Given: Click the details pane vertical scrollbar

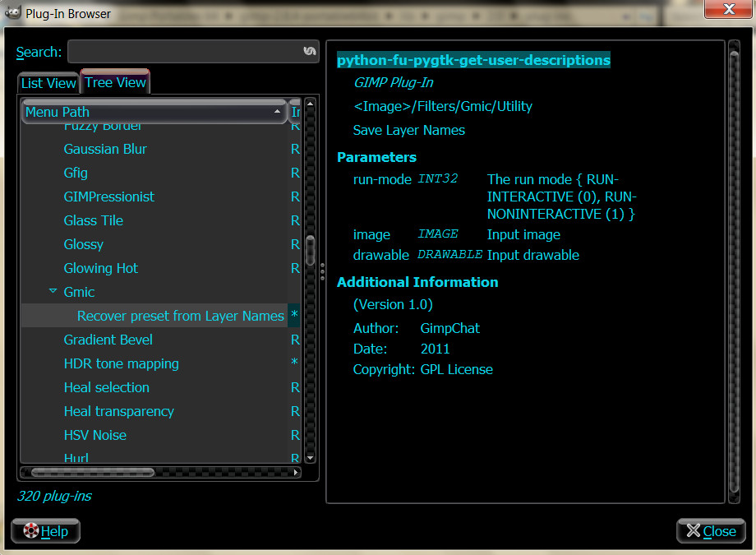Looking at the screenshot, I should (735, 271).
